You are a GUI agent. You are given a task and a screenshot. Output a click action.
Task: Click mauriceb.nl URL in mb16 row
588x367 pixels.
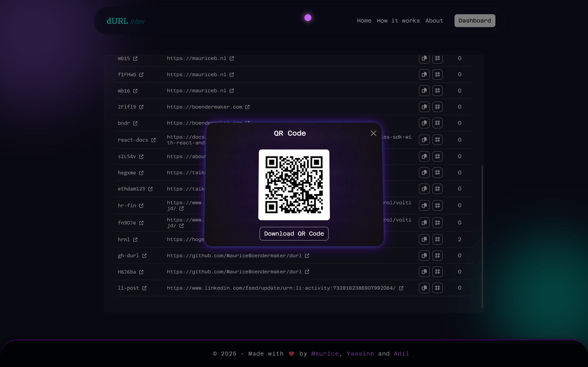tap(196, 90)
